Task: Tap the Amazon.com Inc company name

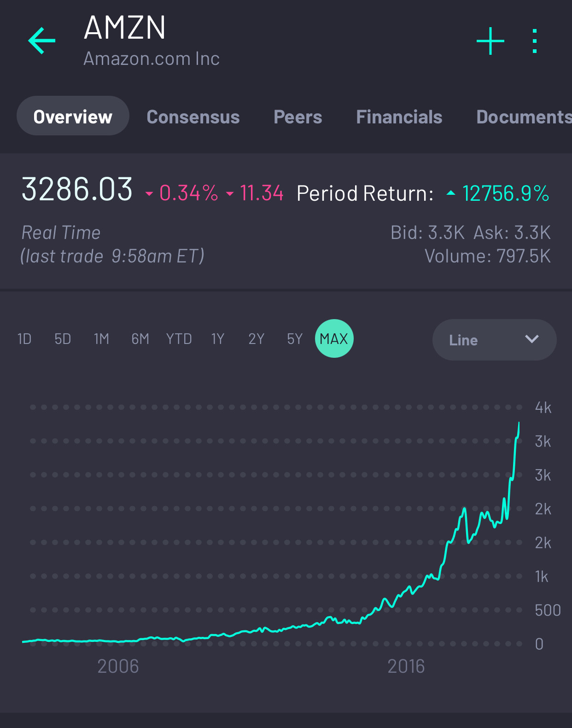Action: (x=152, y=58)
